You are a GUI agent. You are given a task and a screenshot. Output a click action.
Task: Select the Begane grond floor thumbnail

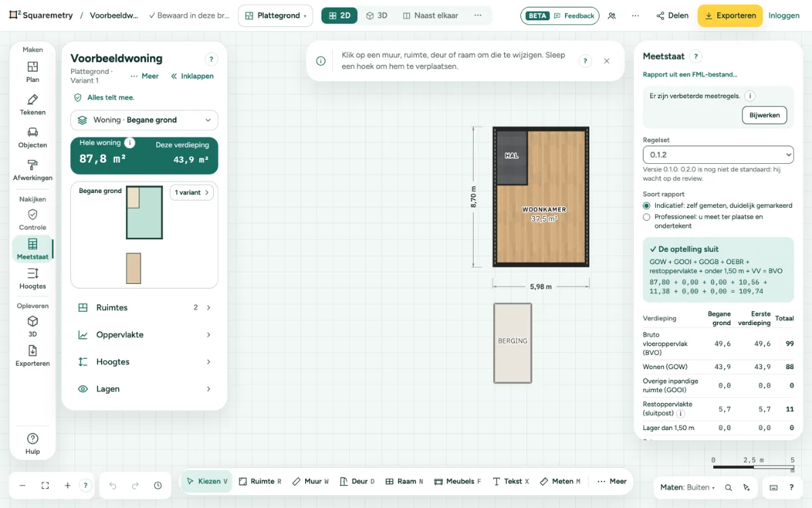coord(144,213)
